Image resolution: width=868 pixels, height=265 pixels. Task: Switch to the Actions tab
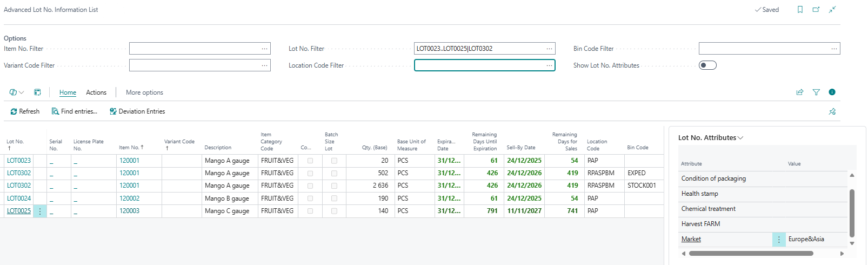[96, 92]
